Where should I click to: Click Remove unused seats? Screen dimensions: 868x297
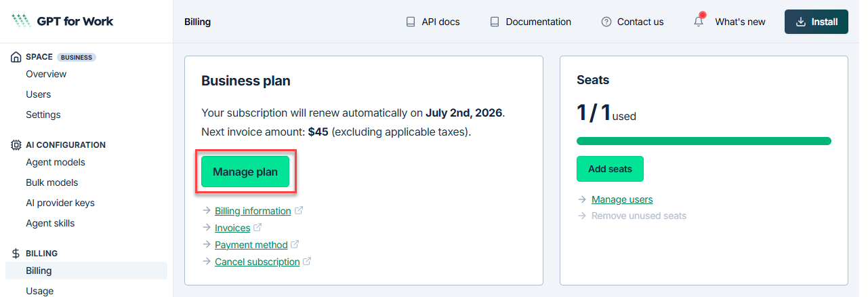639,216
